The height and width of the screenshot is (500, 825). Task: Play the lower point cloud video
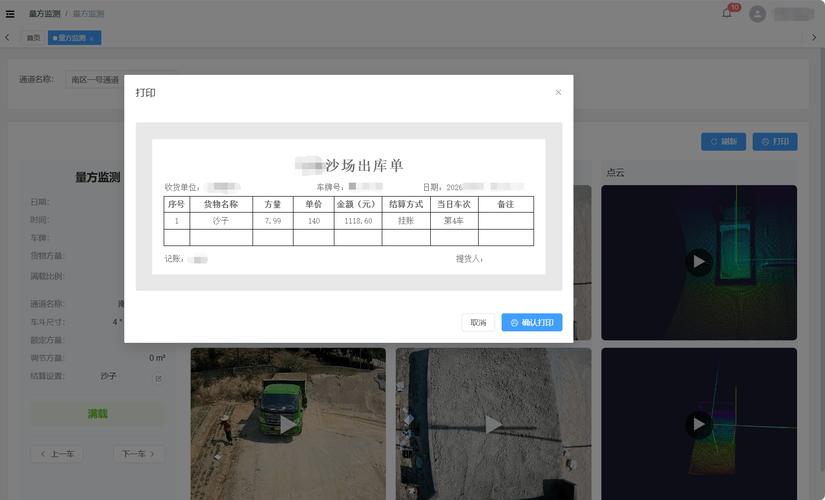[699, 424]
